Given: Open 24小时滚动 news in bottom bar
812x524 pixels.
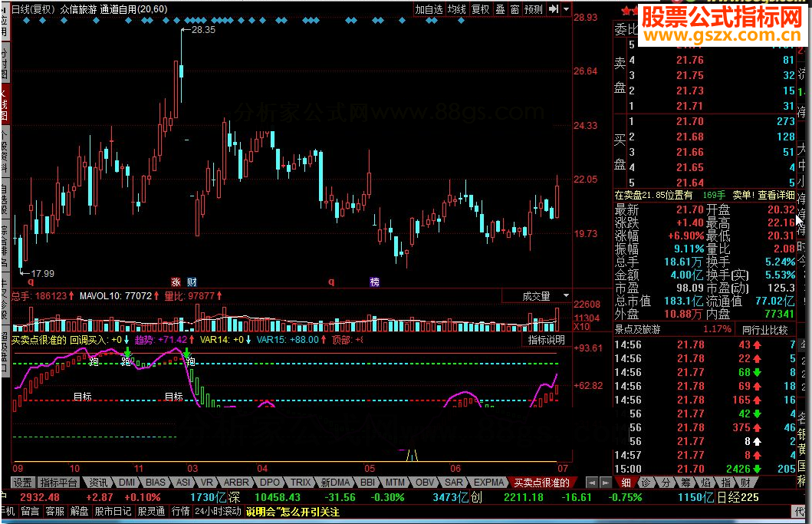Looking at the screenshot, I should coord(218,512).
